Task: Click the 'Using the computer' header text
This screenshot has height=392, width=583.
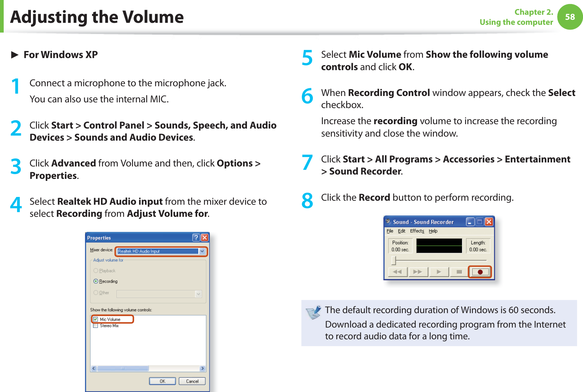Action: pos(516,22)
